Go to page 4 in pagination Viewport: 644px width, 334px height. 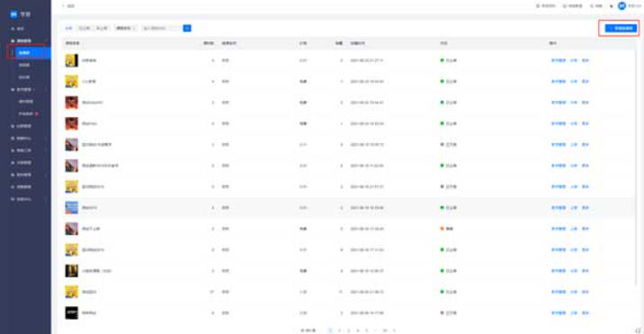click(x=358, y=330)
